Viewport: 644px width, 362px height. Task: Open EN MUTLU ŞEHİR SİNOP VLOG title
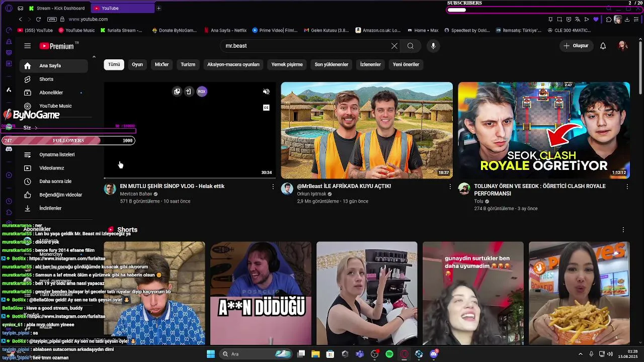pos(172,186)
